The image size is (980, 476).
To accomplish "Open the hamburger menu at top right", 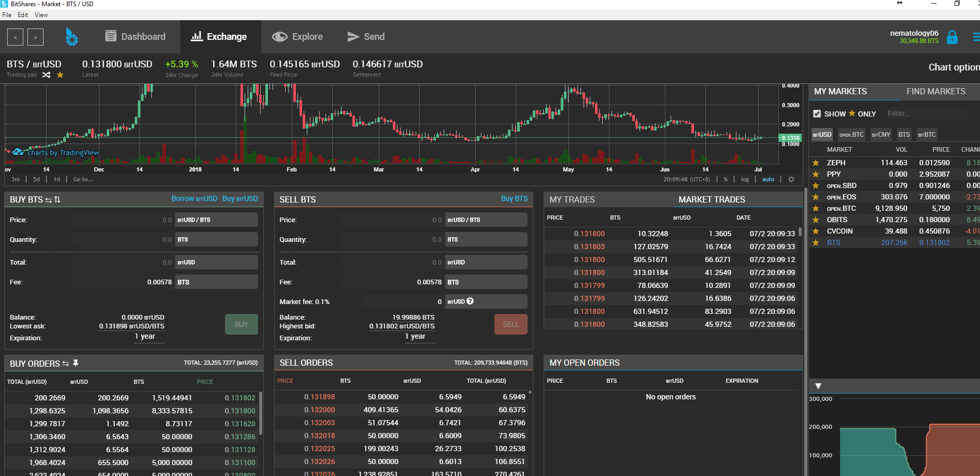I will point(976,37).
